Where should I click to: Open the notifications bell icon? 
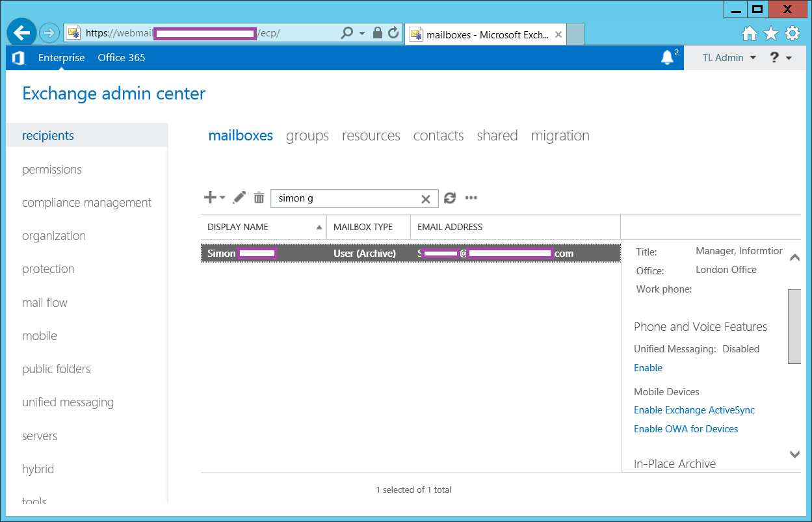pyautogui.click(x=667, y=58)
